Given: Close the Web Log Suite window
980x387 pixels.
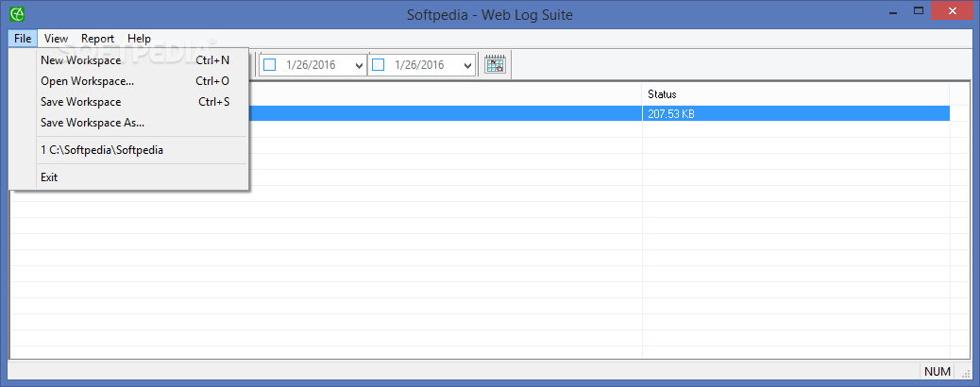Looking at the screenshot, I should (x=953, y=10).
